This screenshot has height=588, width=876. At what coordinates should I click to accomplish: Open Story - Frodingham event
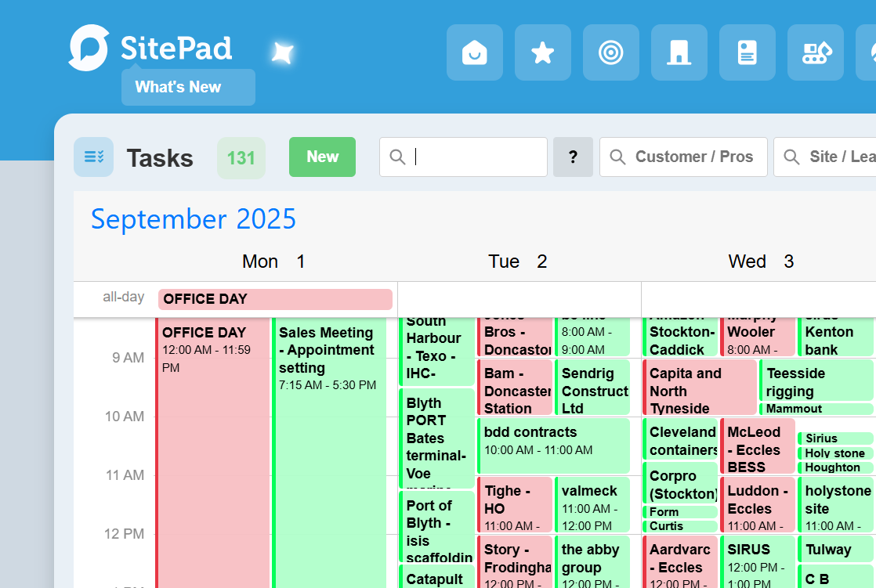tap(515, 561)
